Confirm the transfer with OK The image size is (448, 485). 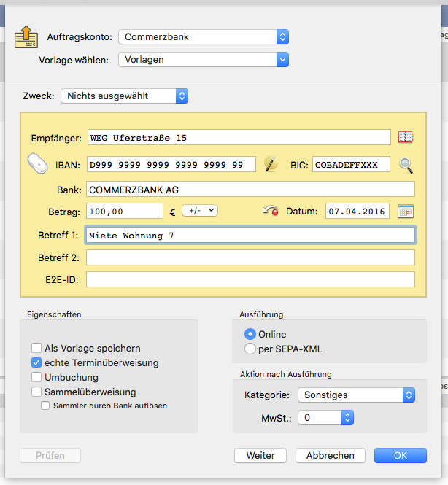point(400,455)
